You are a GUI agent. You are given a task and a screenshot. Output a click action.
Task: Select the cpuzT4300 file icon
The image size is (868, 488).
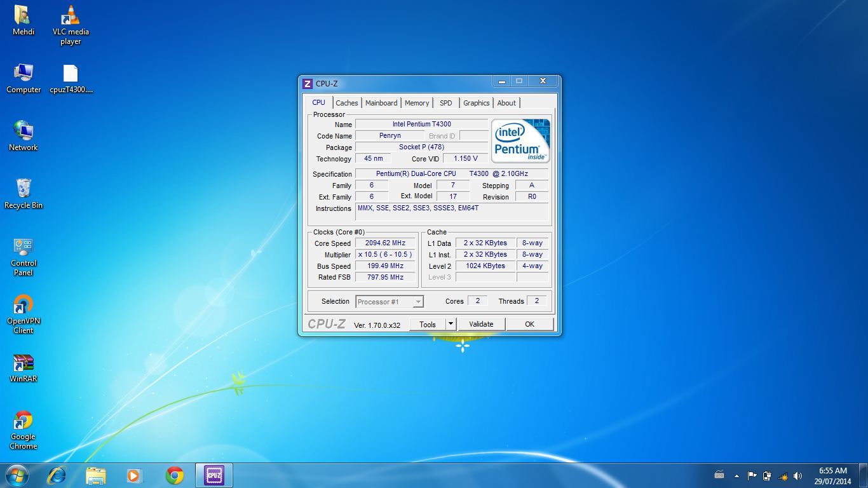[x=71, y=79]
